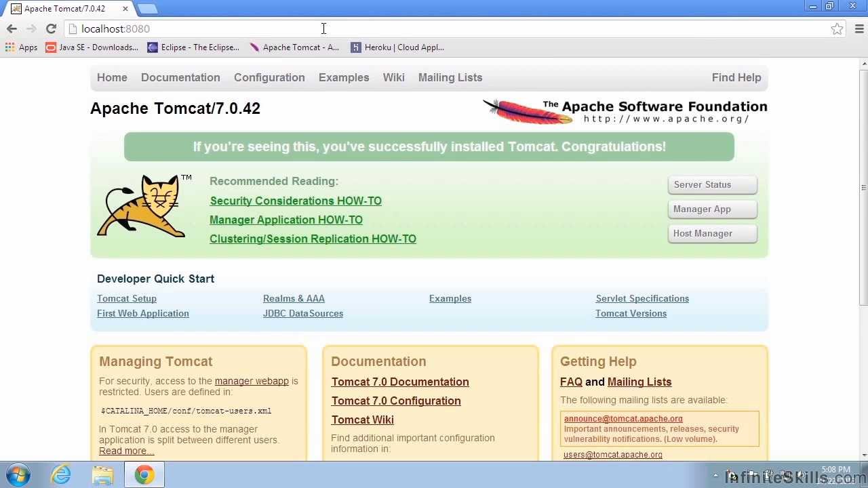
Task: Open Servlet Specifications link
Action: [x=642, y=298]
